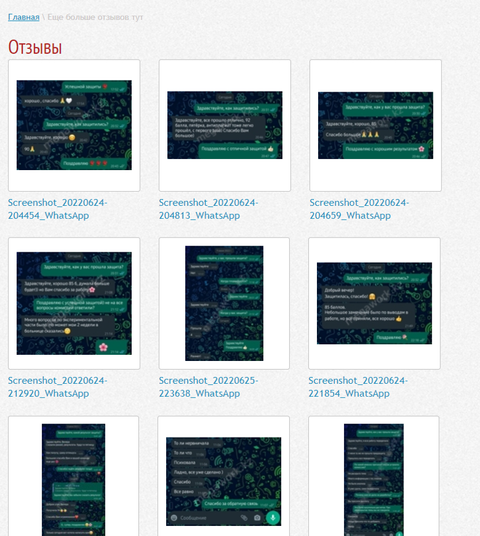Open the Screenshot_20220624-204813_WhatsApp link
This screenshot has width=480, height=536.
(208, 209)
